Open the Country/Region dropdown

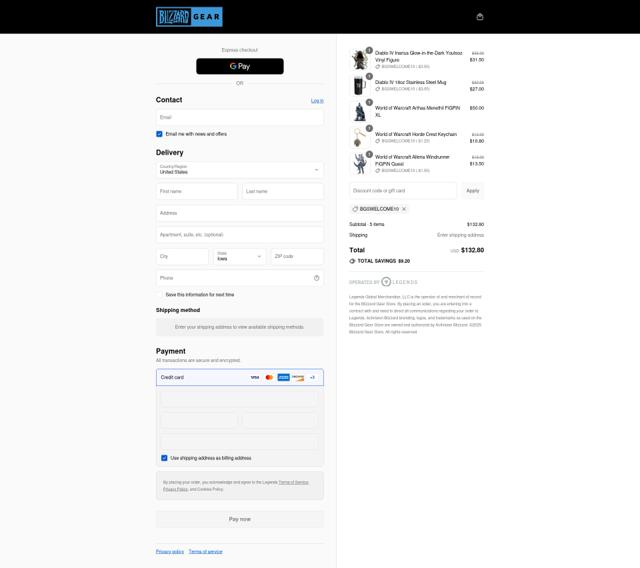point(240,169)
